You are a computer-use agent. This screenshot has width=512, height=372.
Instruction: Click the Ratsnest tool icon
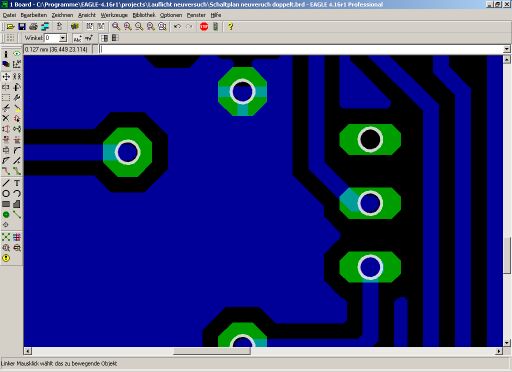point(6,237)
